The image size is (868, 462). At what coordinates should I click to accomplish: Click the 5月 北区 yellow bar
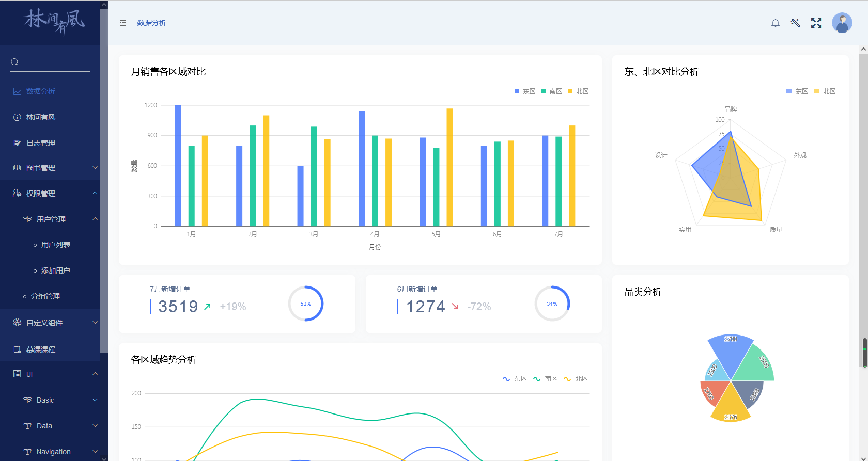tap(450, 167)
